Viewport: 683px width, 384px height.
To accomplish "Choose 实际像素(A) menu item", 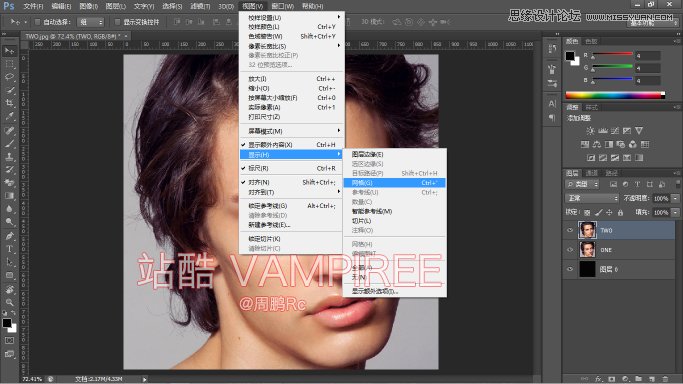I will (x=291, y=107).
